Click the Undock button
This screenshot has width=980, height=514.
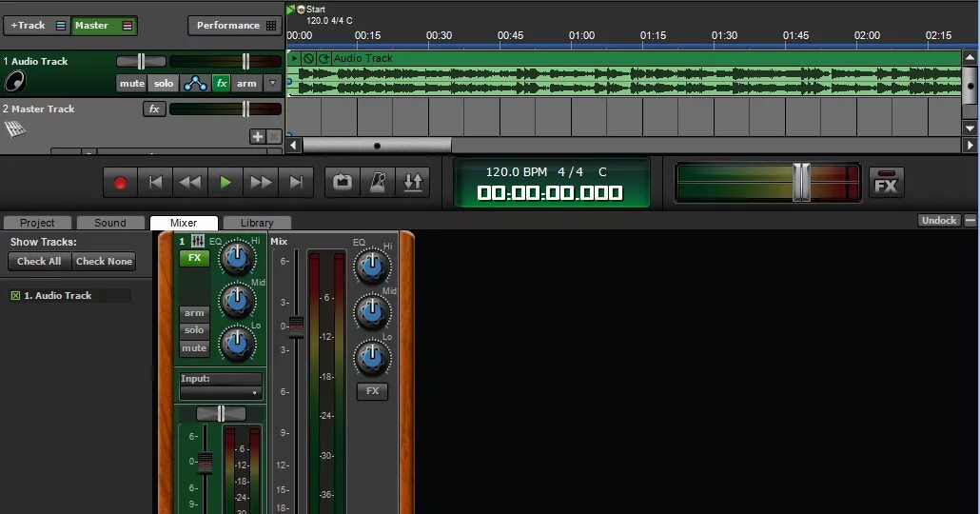(939, 220)
